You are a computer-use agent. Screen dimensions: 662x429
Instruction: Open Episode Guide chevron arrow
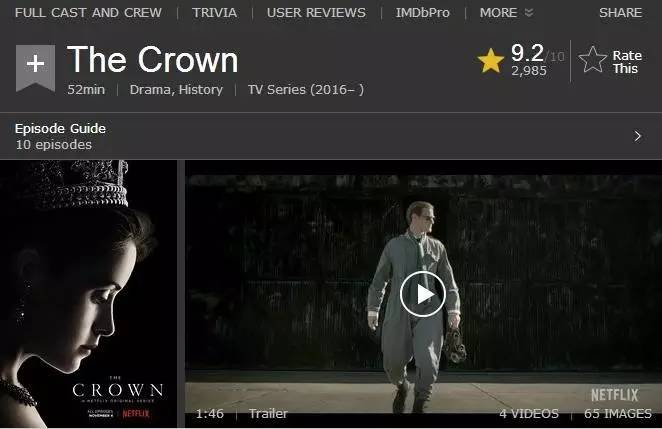638,136
